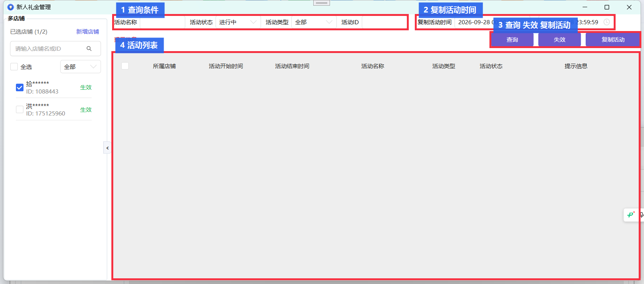Open the 活动类型 dropdown showing 全部
This screenshot has height=284, width=644.
[x=314, y=22]
